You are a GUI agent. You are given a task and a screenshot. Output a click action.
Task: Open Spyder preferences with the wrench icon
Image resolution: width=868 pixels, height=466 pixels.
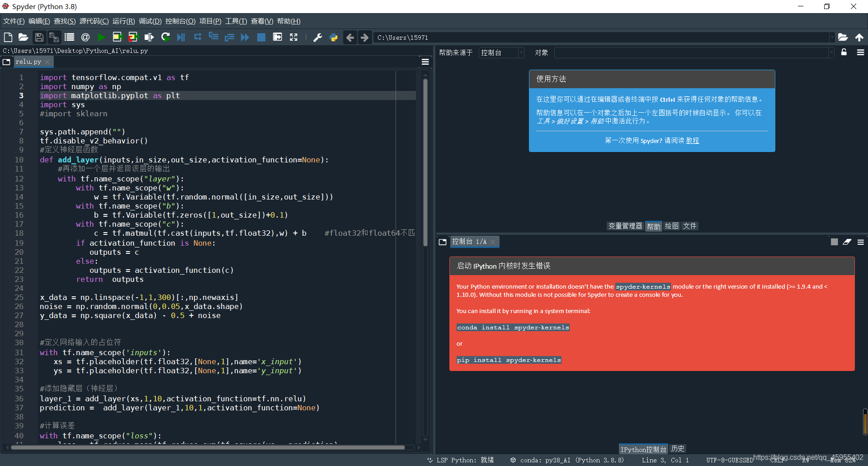pos(317,37)
